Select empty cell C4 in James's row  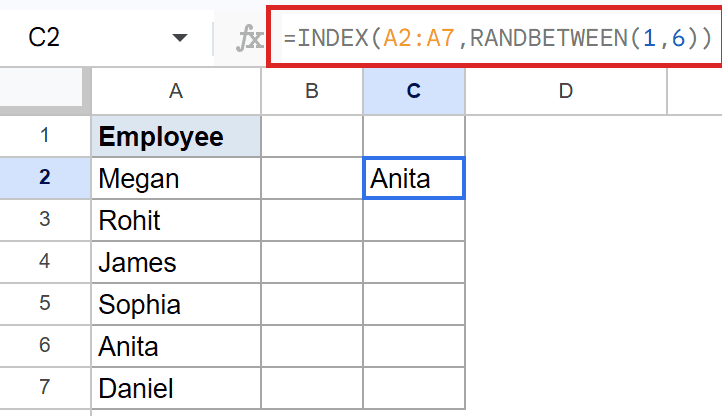click(414, 262)
